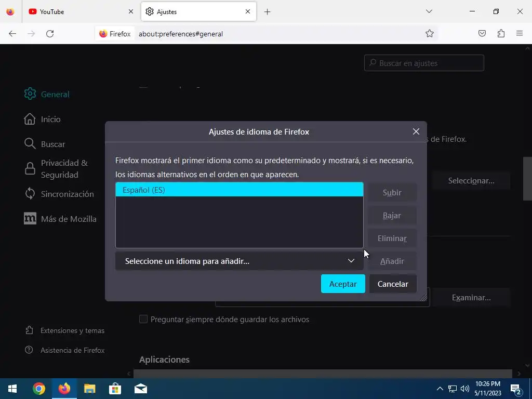Open the Extensions puzzle icon in toolbar
532x399 pixels.
click(501, 33)
